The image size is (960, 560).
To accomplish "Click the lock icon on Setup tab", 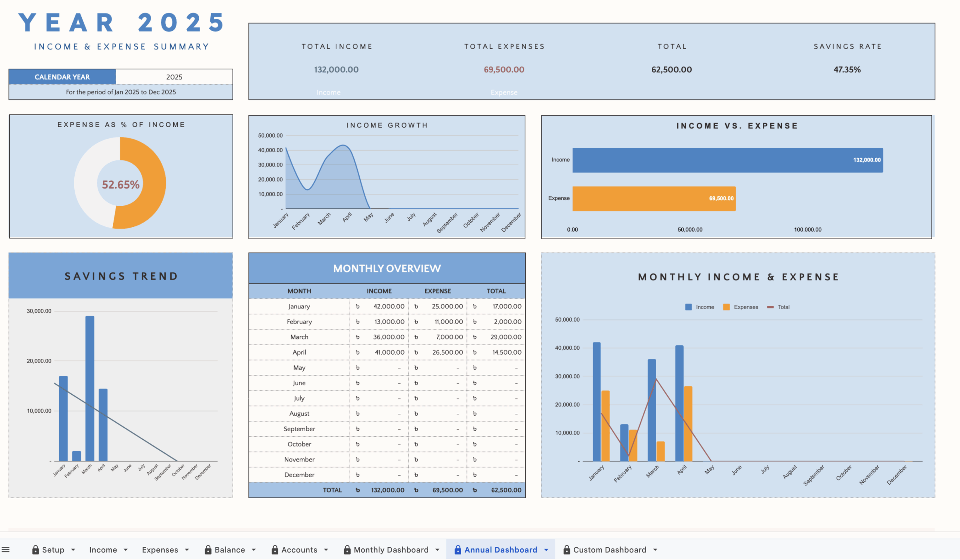I will click(35, 550).
